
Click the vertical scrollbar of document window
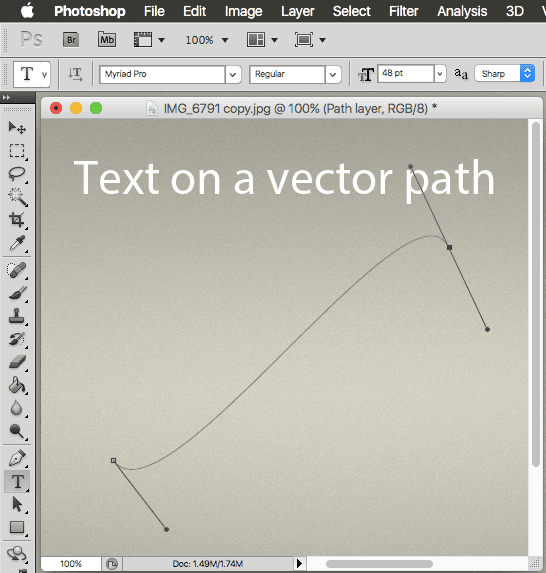pos(536,294)
